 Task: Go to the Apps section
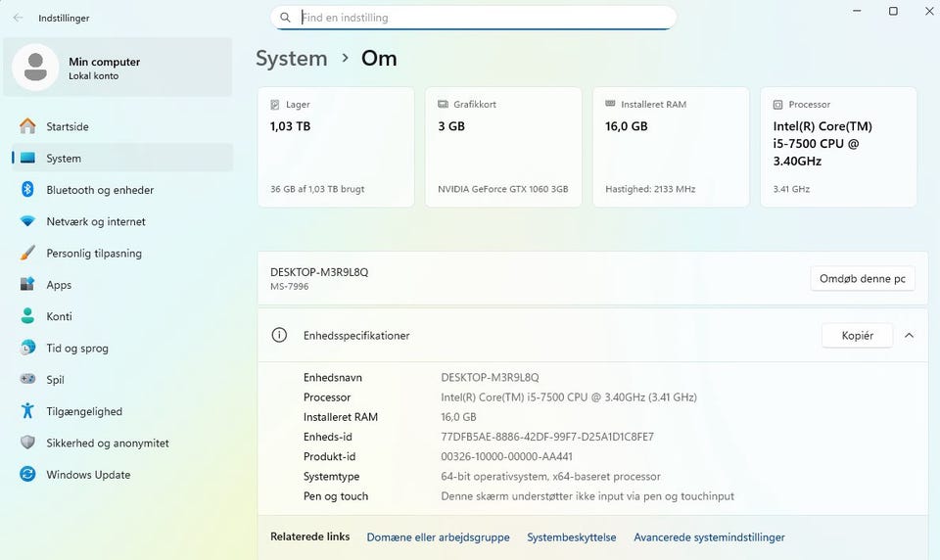click(x=59, y=285)
